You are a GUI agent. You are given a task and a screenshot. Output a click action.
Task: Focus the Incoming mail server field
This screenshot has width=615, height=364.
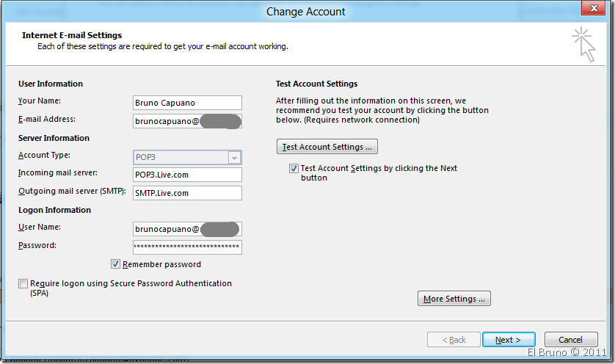click(187, 175)
